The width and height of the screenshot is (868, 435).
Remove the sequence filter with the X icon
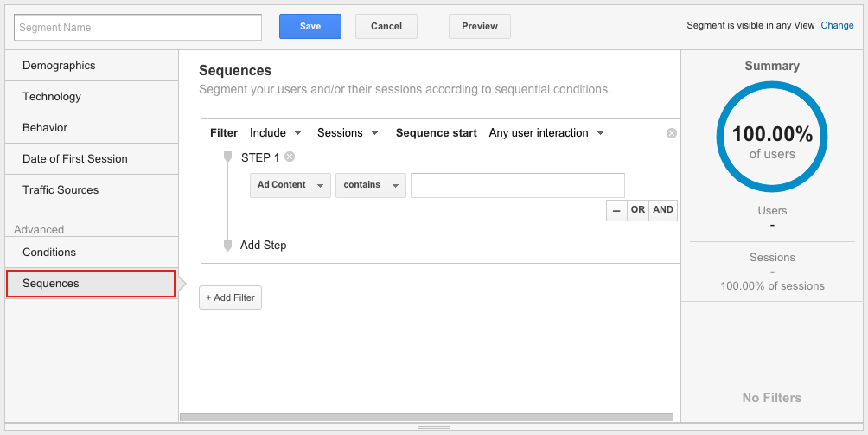(672, 133)
